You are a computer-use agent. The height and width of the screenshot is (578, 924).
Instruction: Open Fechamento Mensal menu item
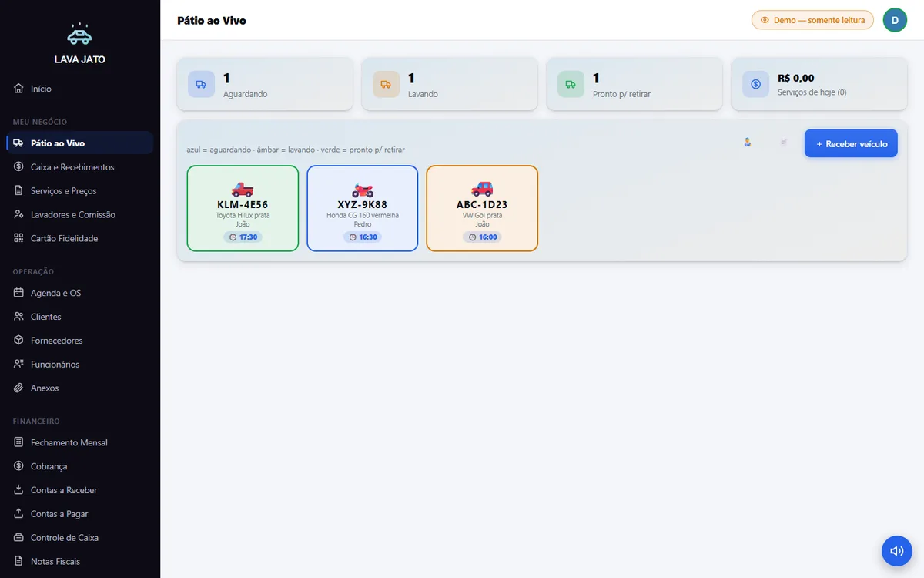pyautogui.click(x=80, y=443)
